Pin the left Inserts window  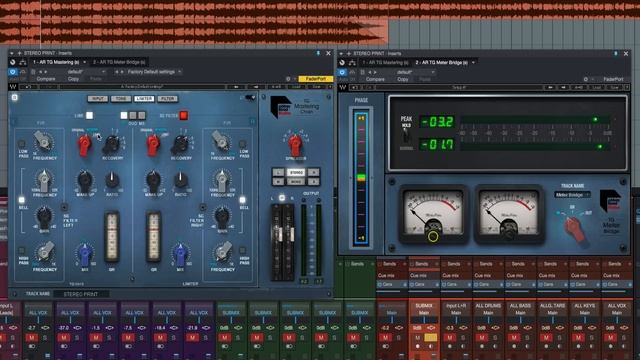click(x=318, y=53)
